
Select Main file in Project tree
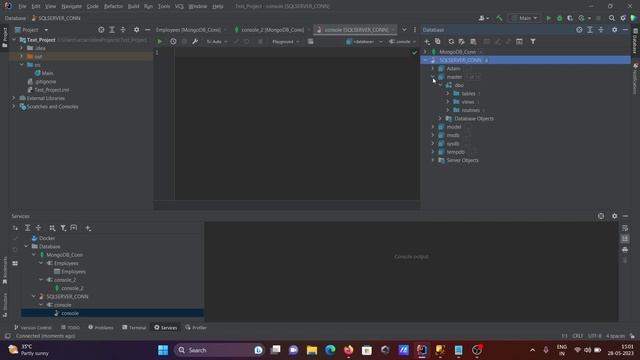pos(47,73)
